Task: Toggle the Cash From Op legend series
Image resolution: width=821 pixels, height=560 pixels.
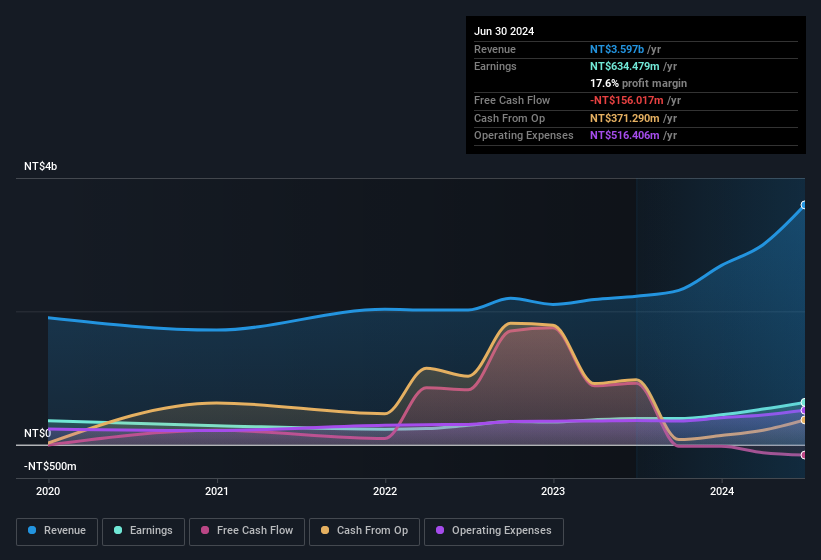Action: [364, 531]
